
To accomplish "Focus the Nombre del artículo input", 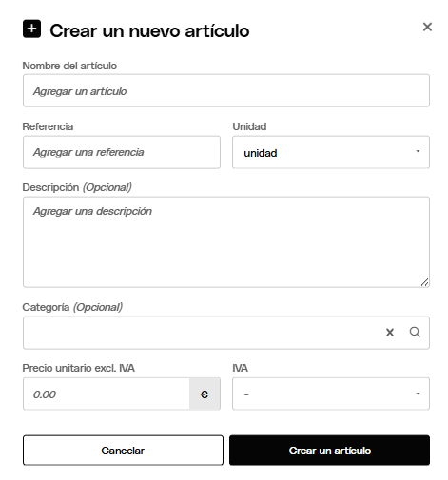I will 226,90.
